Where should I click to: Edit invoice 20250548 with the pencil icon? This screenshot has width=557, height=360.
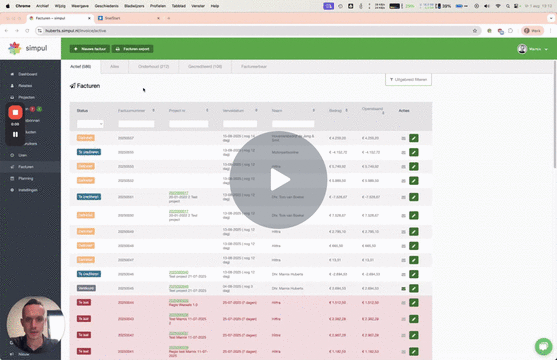point(413,246)
